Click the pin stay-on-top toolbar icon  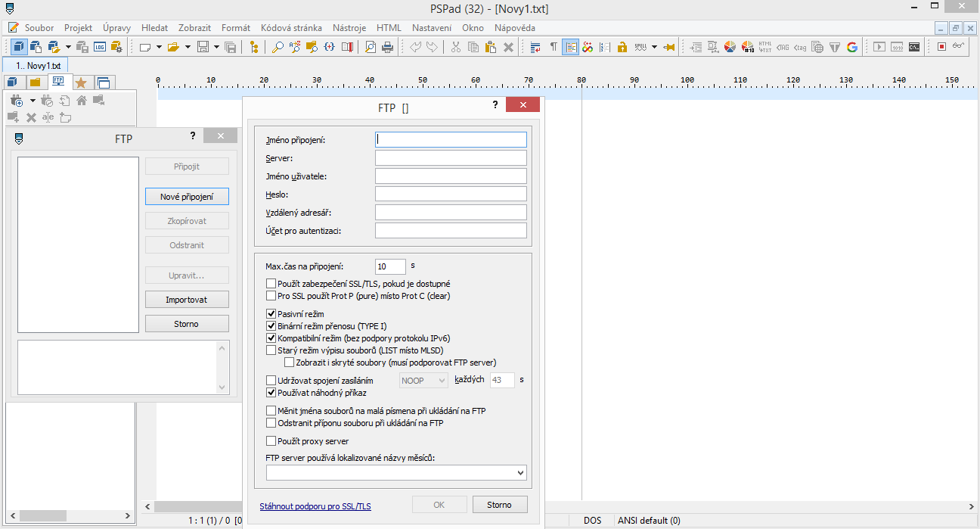pos(668,47)
